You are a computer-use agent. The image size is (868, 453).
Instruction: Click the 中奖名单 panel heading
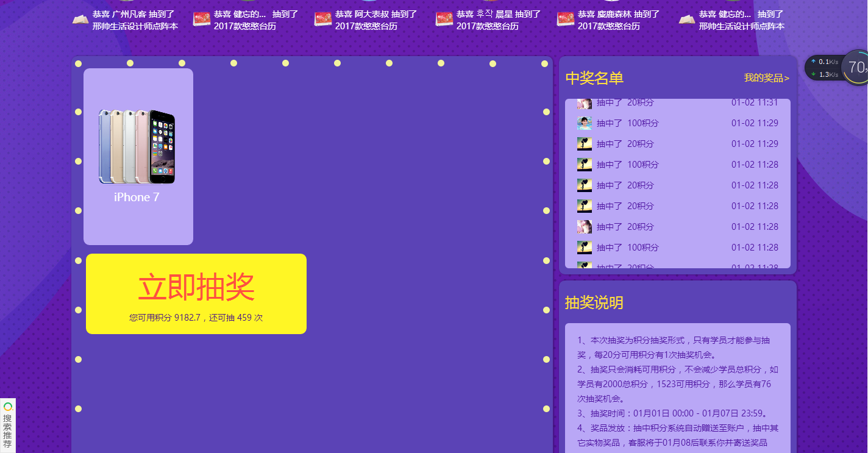click(x=594, y=78)
